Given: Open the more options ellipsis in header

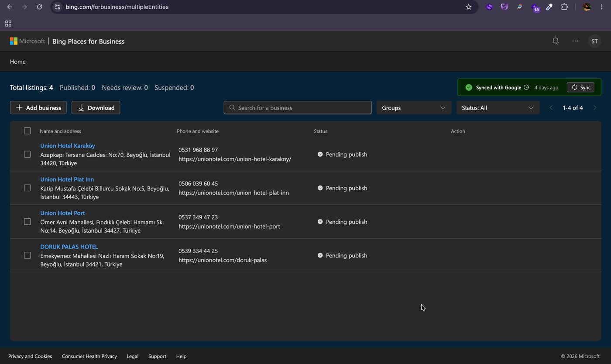Looking at the screenshot, I should click(575, 41).
